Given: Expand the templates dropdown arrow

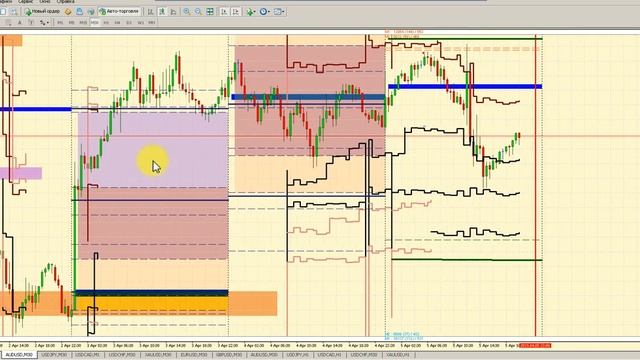Looking at the screenshot, I should coord(283,12).
